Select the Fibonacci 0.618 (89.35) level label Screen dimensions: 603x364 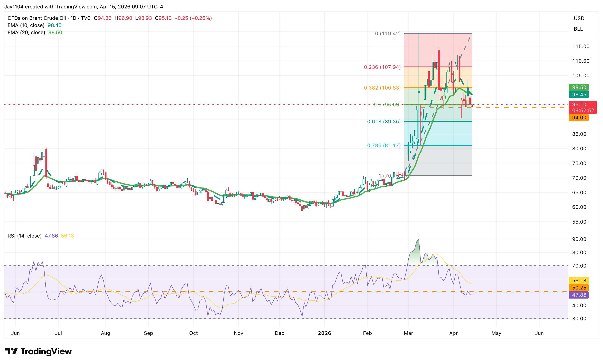tap(384, 121)
